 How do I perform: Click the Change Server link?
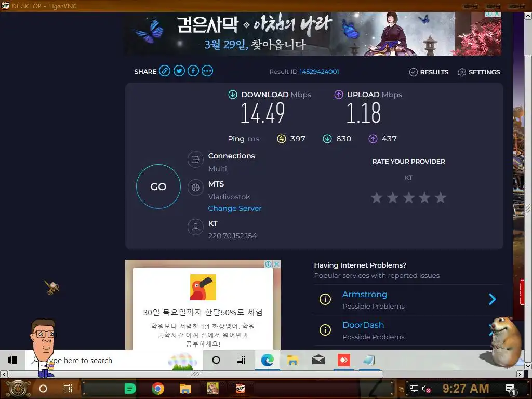(235, 208)
